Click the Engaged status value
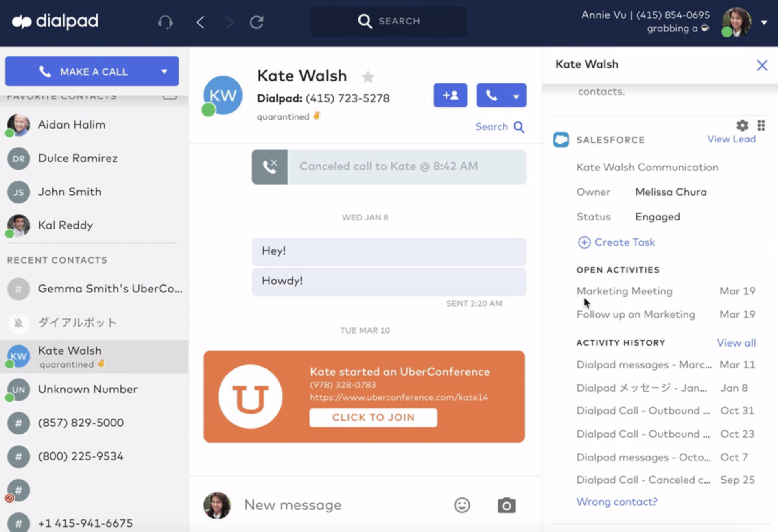The width and height of the screenshot is (778, 532). pos(658,217)
